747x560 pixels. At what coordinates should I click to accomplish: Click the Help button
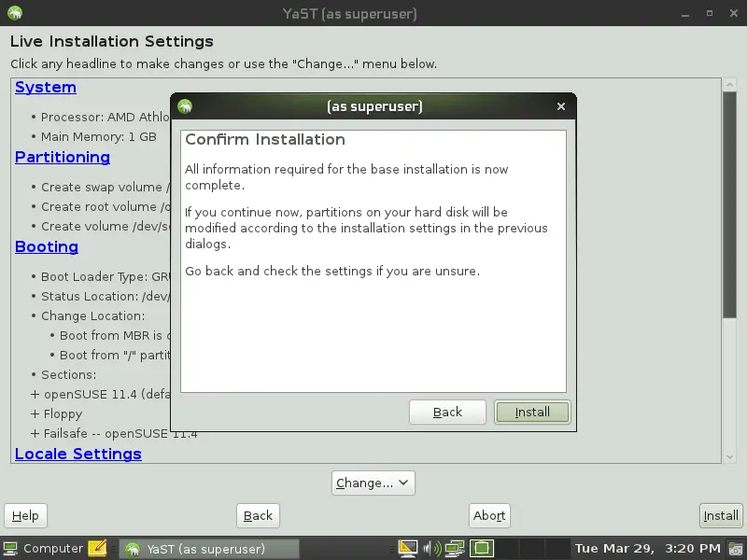pyautogui.click(x=25, y=516)
